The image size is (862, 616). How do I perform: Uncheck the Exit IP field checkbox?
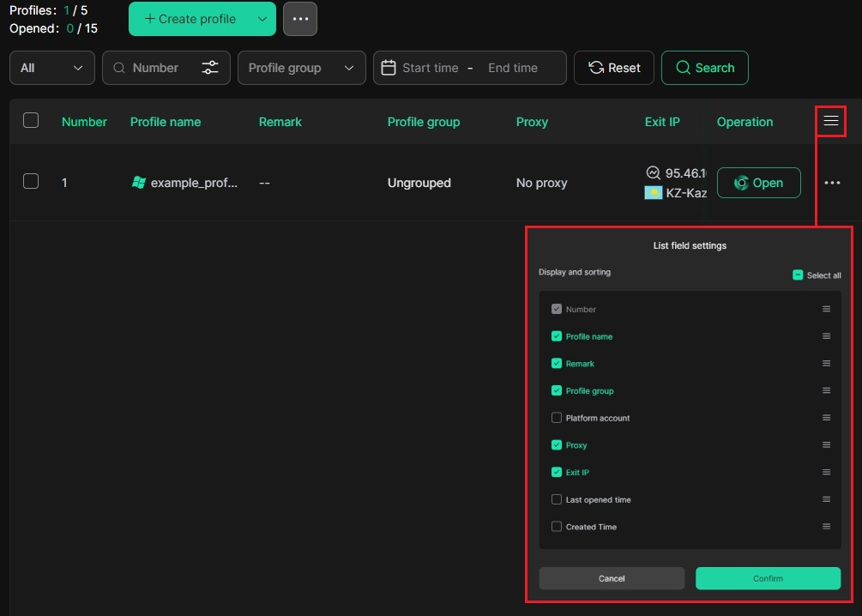(557, 473)
